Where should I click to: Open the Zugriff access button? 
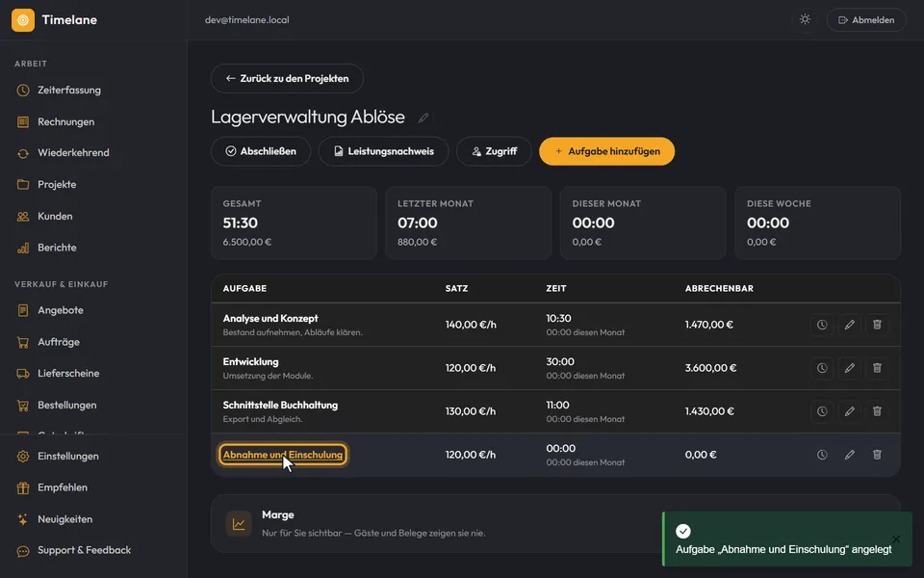tap(494, 151)
